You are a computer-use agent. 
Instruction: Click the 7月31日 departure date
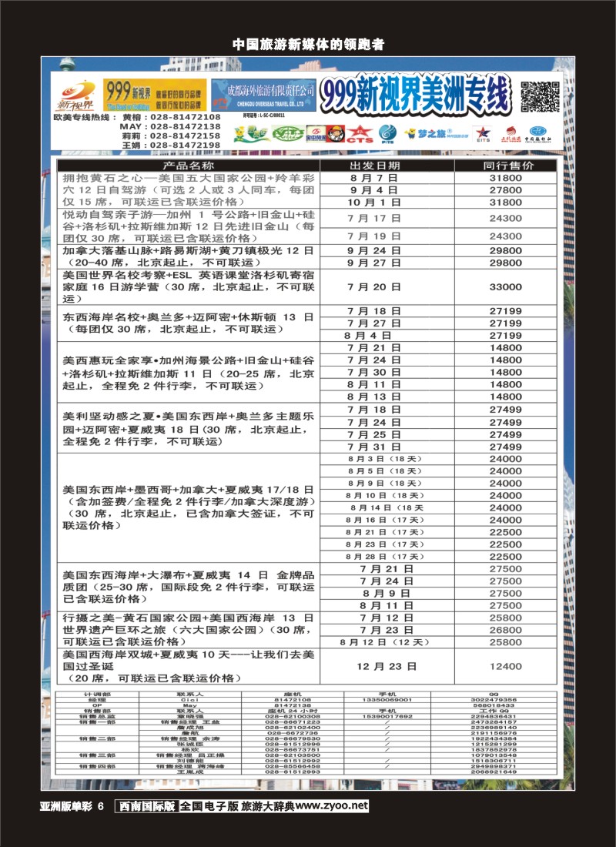coord(374,447)
